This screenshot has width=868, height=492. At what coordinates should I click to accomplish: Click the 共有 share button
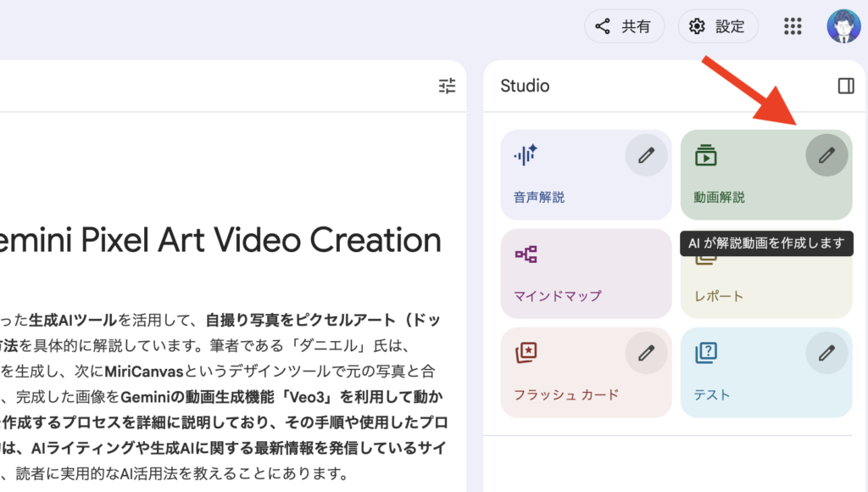[624, 26]
